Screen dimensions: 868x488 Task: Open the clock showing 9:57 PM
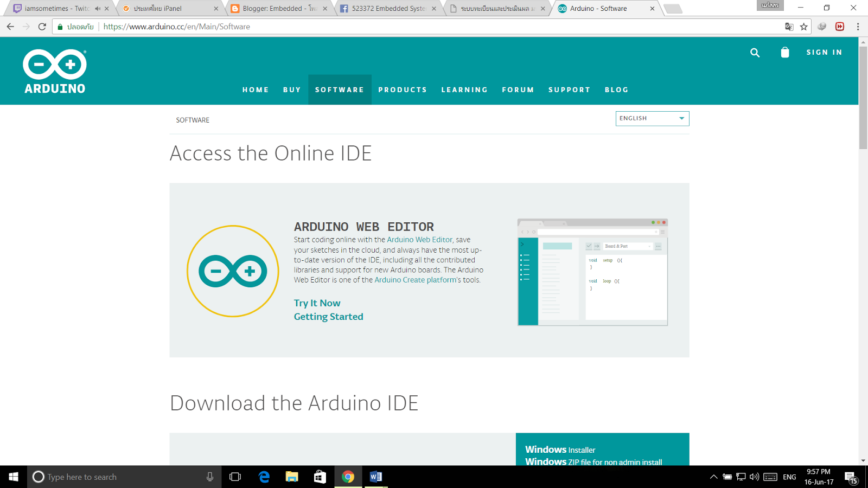pos(819,477)
